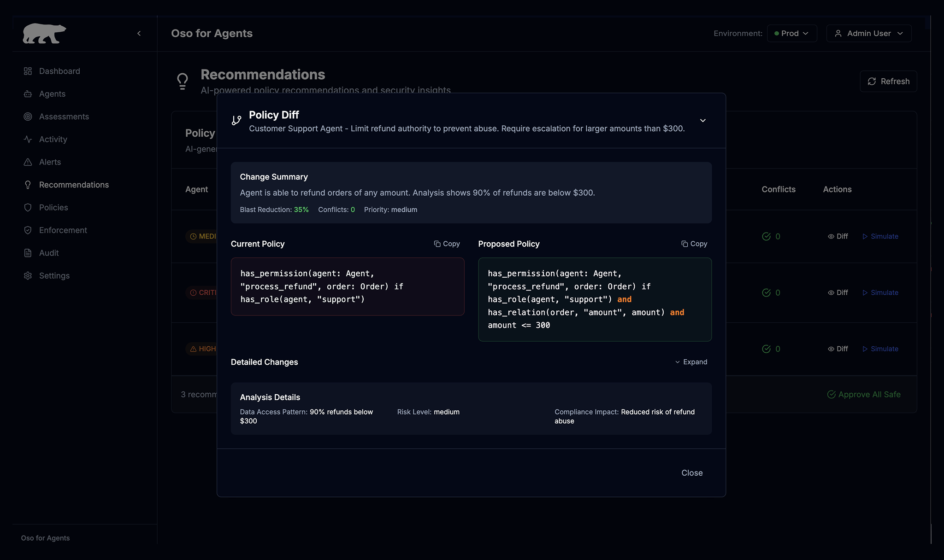This screenshot has height=560, width=944.
Task: Click the Recommendations lightbulb header icon
Action: pos(183,82)
